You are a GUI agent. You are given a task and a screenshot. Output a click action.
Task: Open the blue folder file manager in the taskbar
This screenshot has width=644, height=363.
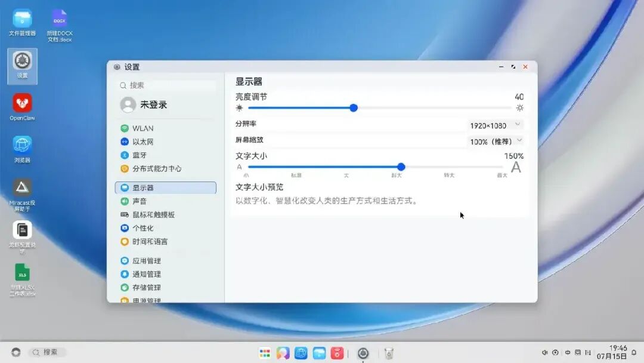(319, 353)
